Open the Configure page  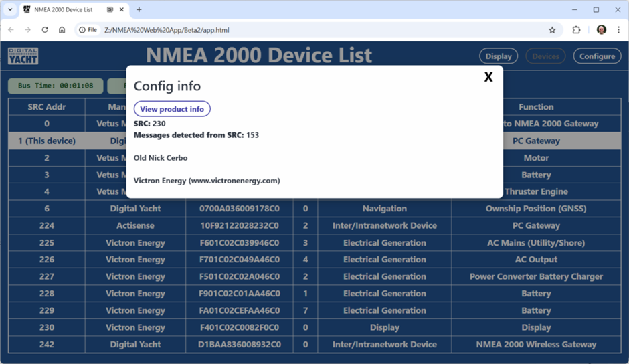point(597,56)
